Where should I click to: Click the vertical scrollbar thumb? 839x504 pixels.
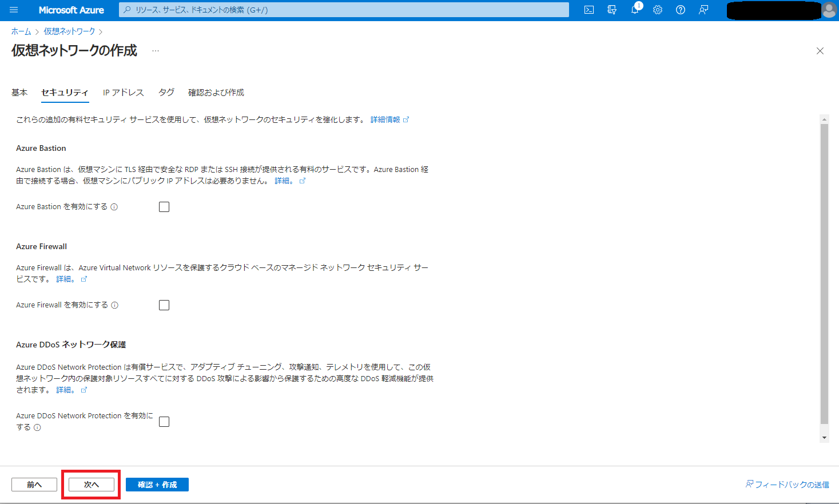824,274
